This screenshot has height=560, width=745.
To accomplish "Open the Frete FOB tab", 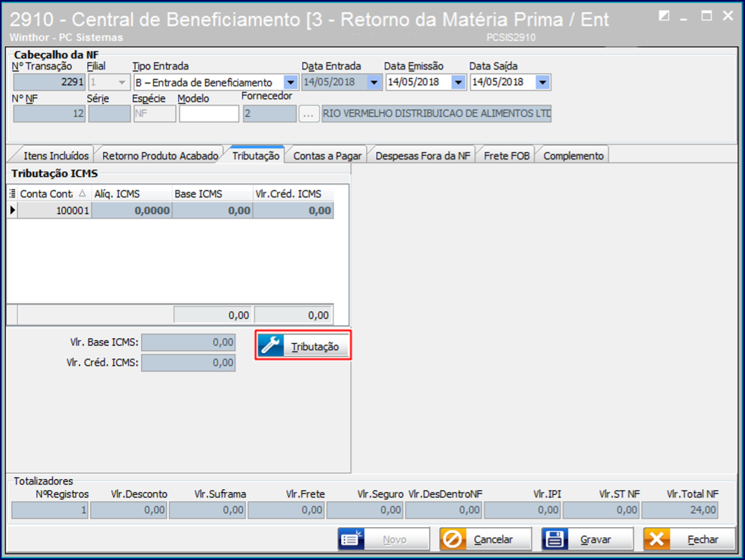I will pyautogui.click(x=506, y=156).
